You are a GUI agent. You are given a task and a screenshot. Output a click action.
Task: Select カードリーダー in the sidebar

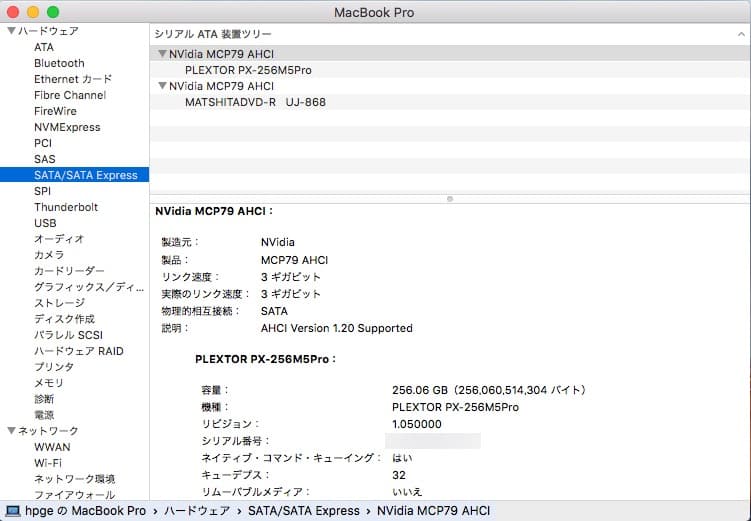pyautogui.click(x=69, y=271)
